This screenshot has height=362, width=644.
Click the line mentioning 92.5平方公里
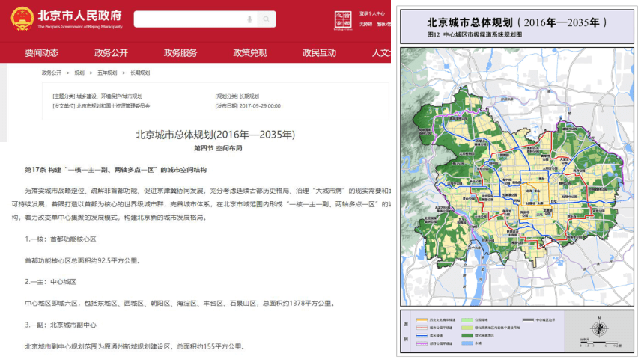(x=82, y=260)
